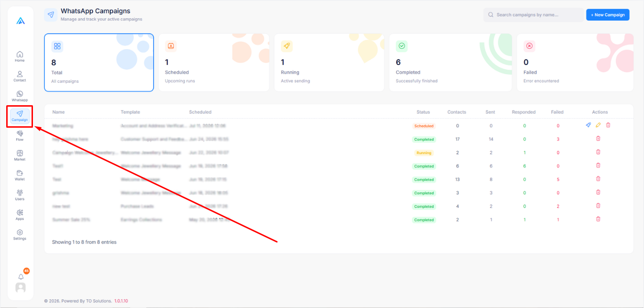Click the Status column header

pyautogui.click(x=423, y=112)
